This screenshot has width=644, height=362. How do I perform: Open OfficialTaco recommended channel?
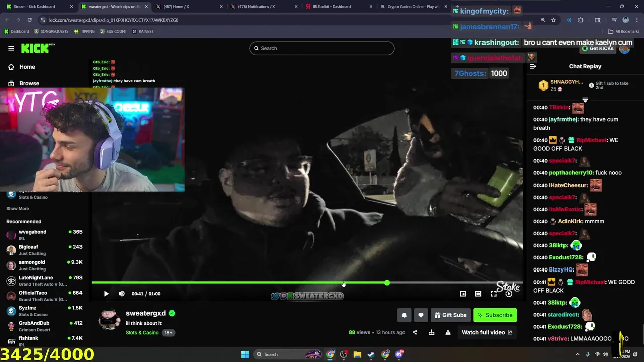click(x=44, y=296)
